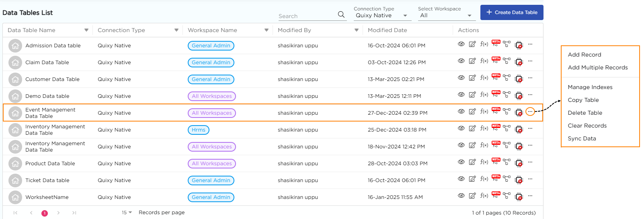View Hrms Inventory Management Data Table via eye icon
Image resolution: width=644 pixels, height=219 pixels.
(x=461, y=128)
